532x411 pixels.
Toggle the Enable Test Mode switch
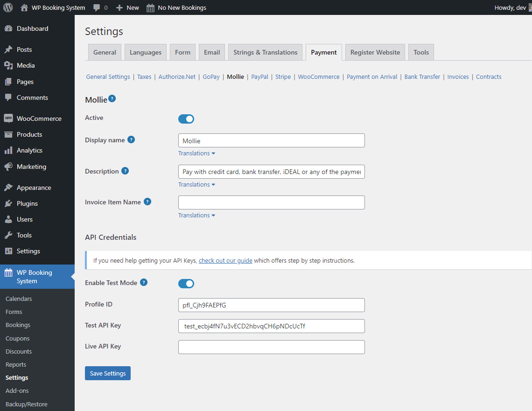(x=186, y=284)
